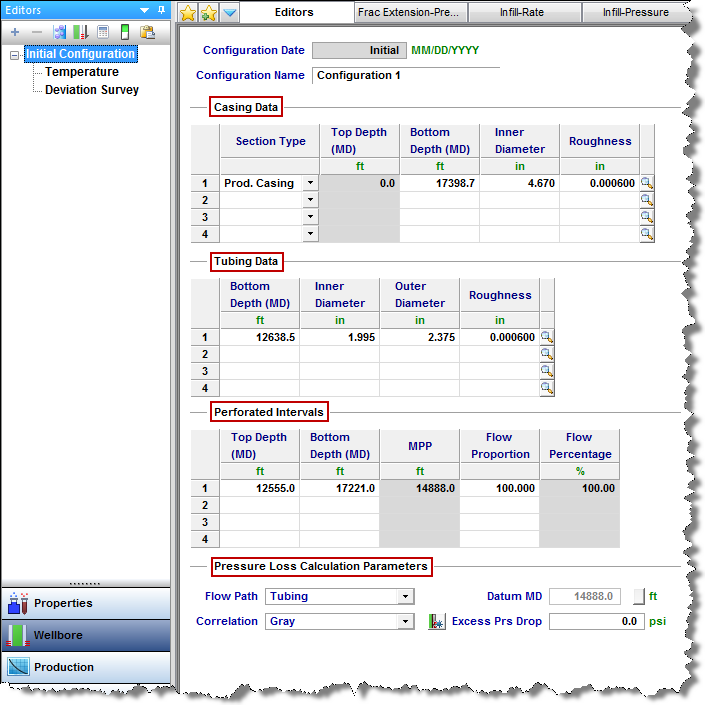Open Section Type dropdown for Prod. Casing
Image resolution: width=705 pixels, height=705 pixels.
pyautogui.click(x=309, y=183)
